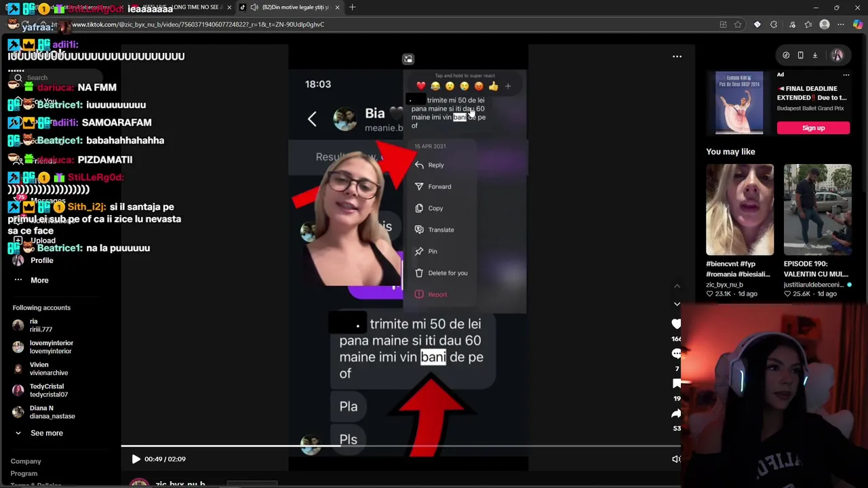Toggle the floating player icon above video
Screen dimensions: 868x488
[x=408, y=59]
